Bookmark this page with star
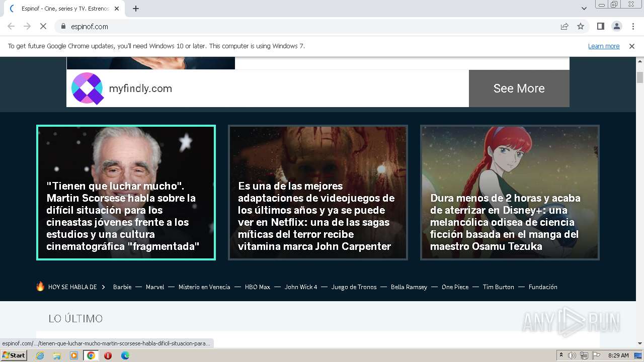This screenshot has height=362, width=644. coord(581,26)
